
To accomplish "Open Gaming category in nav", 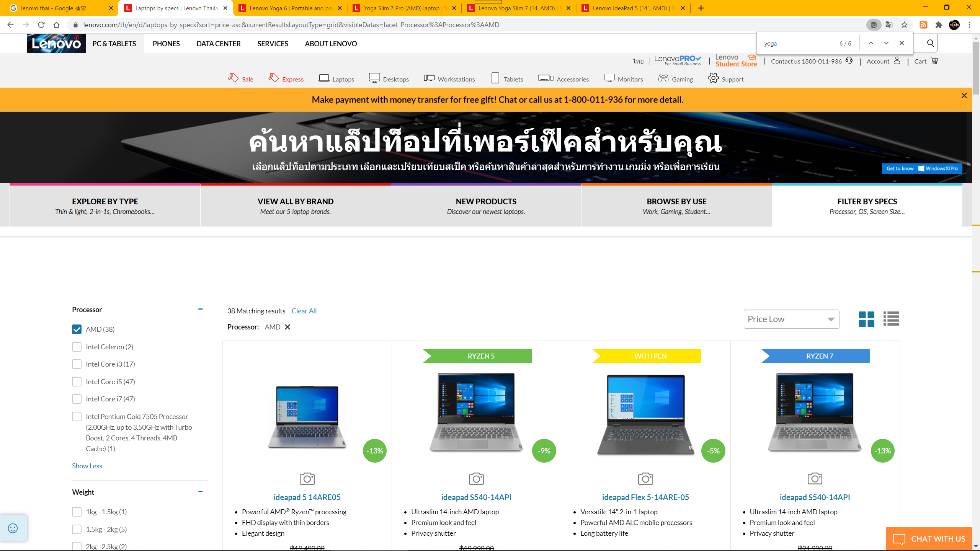I will point(675,79).
